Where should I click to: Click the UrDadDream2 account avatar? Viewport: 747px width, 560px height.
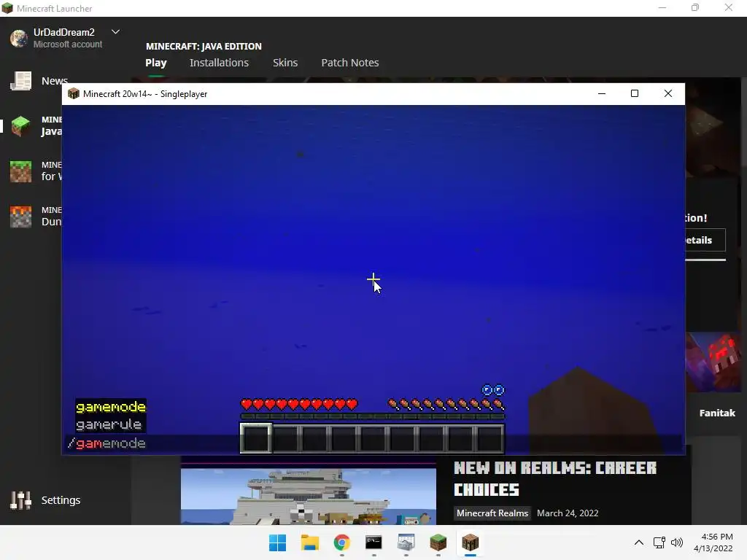19,38
